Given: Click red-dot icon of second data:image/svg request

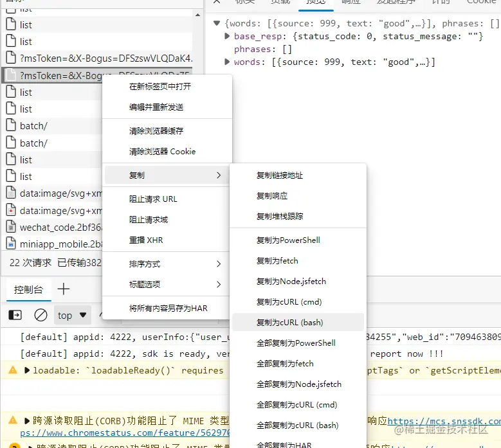Looking at the screenshot, I should pyautogui.click(x=11, y=210).
